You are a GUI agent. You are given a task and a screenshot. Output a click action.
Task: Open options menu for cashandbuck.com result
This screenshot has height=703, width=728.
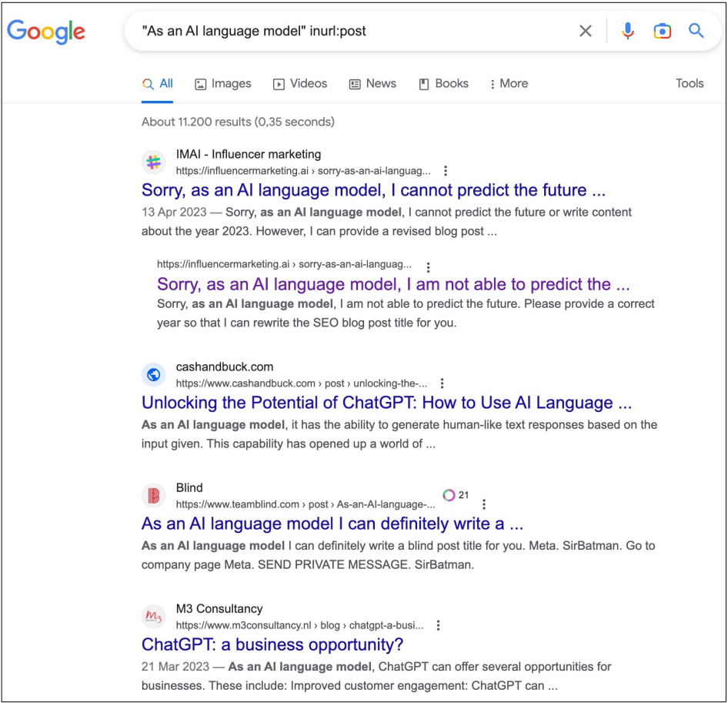point(442,383)
